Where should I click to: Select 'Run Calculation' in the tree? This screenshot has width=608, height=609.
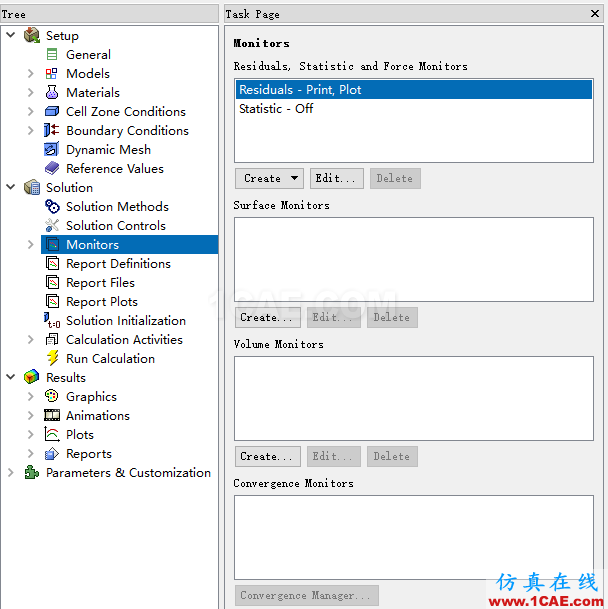[x=110, y=358]
